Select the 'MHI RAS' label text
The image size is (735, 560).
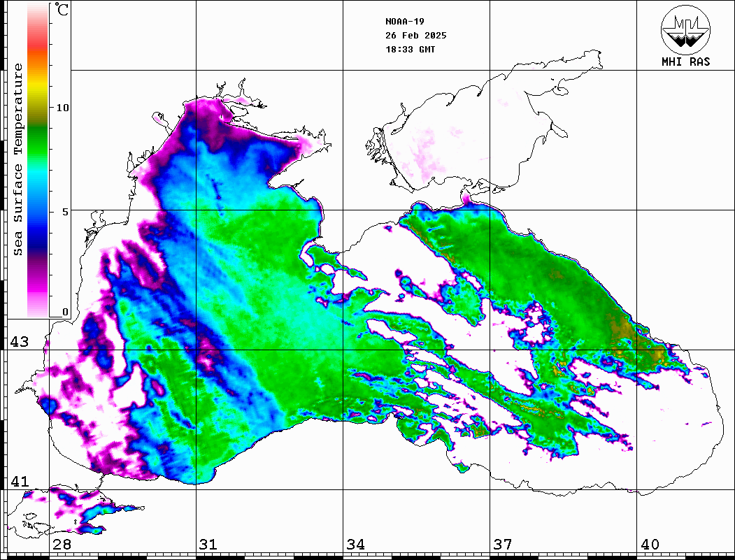685,62
